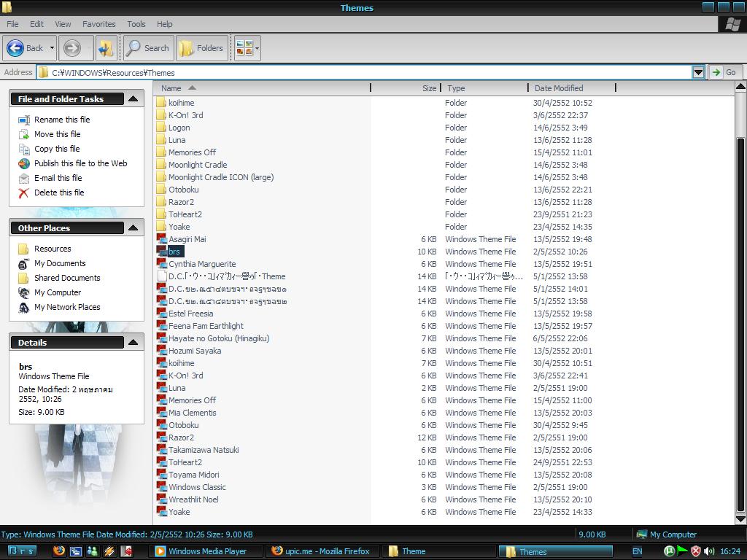
Task: Expand the Address bar dropdown
Action: 698,72
